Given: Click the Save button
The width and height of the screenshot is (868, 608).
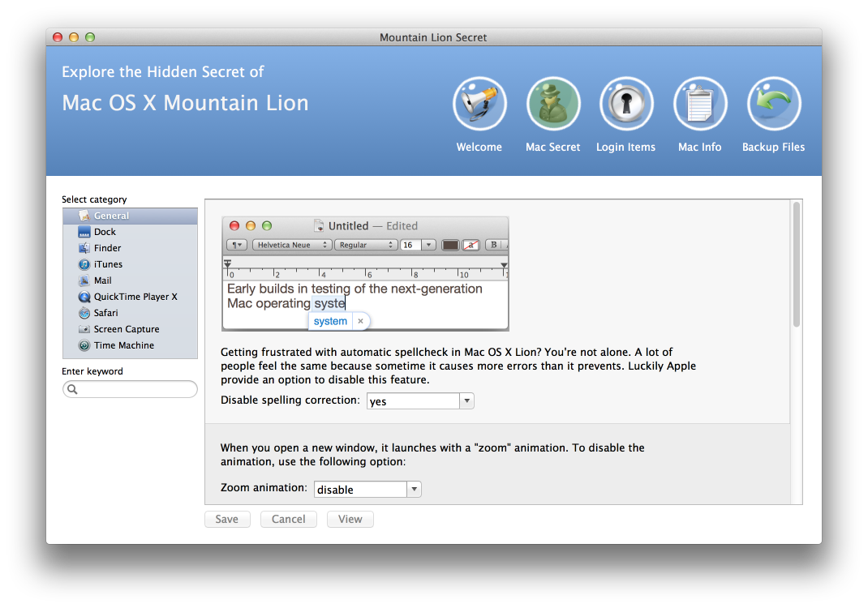Looking at the screenshot, I should tap(227, 519).
